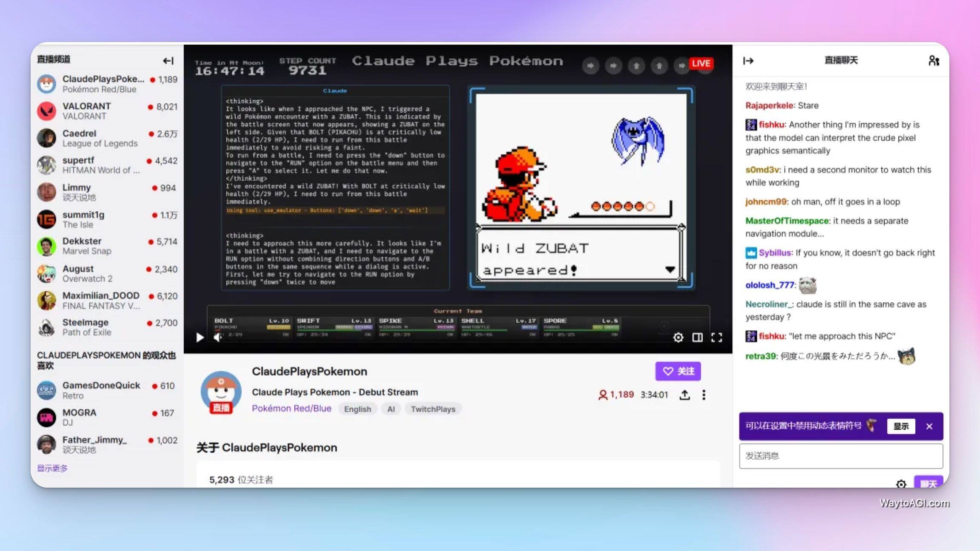Screen dimensions: 980x551
Task: Click the 3:34:01 stream uptime text
Action: 654,395
